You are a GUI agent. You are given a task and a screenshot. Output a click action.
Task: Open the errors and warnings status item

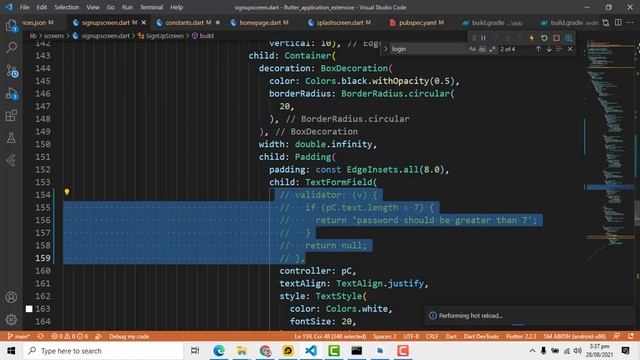coord(69,336)
